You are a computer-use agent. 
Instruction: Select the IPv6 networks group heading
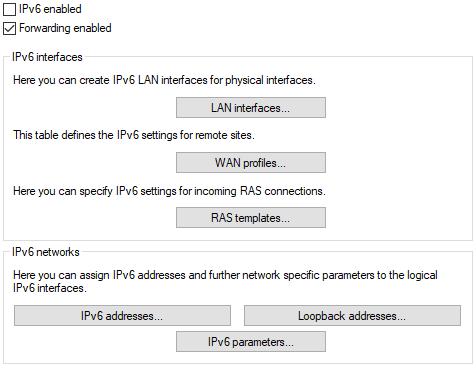pos(46,252)
